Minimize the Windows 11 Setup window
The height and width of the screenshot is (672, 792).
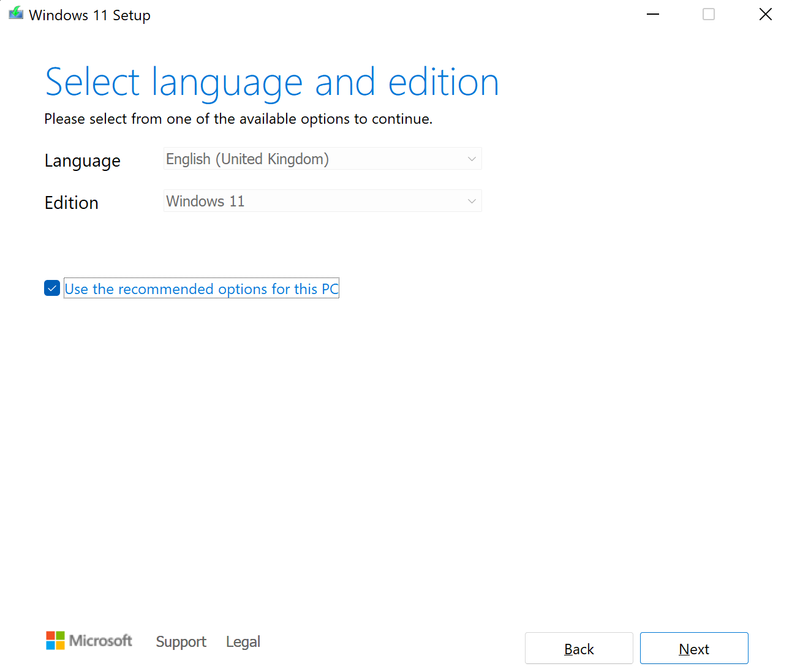[x=652, y=13]
